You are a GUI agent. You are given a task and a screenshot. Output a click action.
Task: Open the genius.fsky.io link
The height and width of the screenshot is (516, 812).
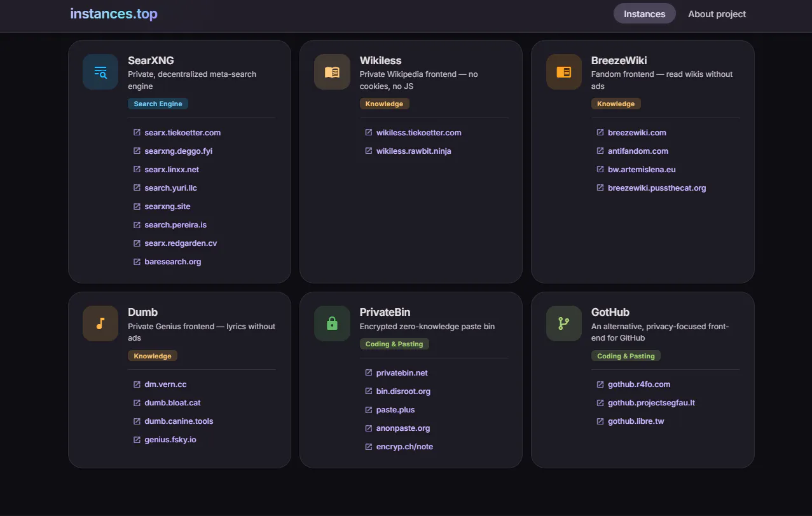pos(170,440)
